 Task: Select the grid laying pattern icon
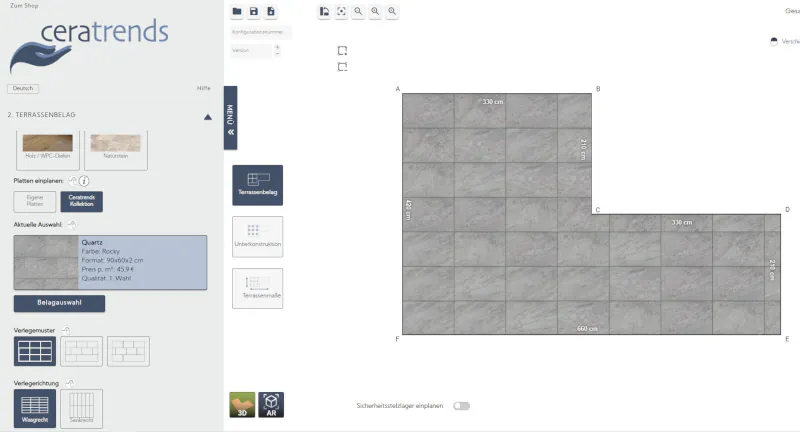click(x=35, y=351)
